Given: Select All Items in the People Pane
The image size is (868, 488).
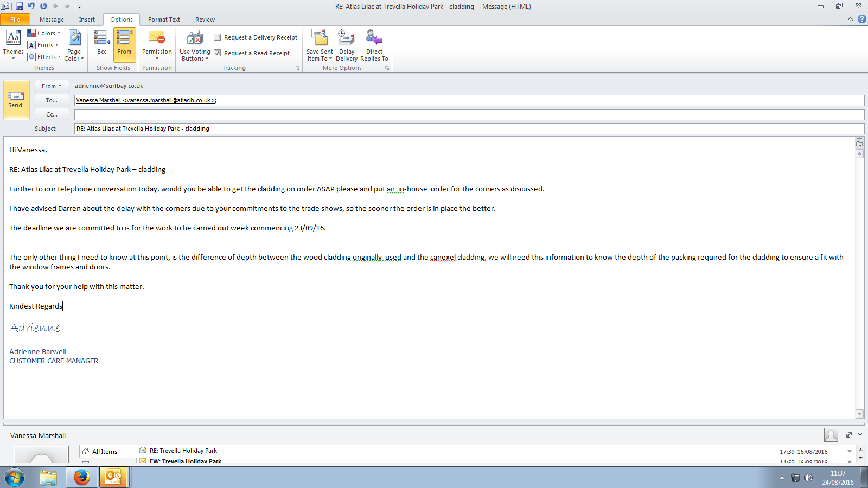Looking at the screenshot, I should coord(105,452).
